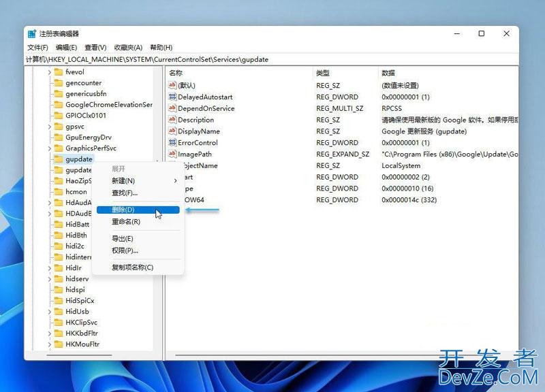
Task: Open the 帮助(H) menu
Action: pyautogui.click(x=161, y=48)
